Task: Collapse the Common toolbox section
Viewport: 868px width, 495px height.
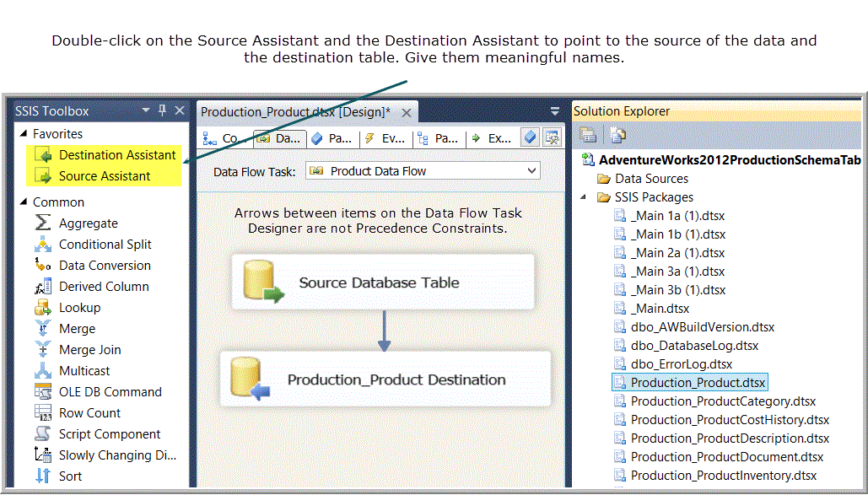Action: [x=23, y=202]
